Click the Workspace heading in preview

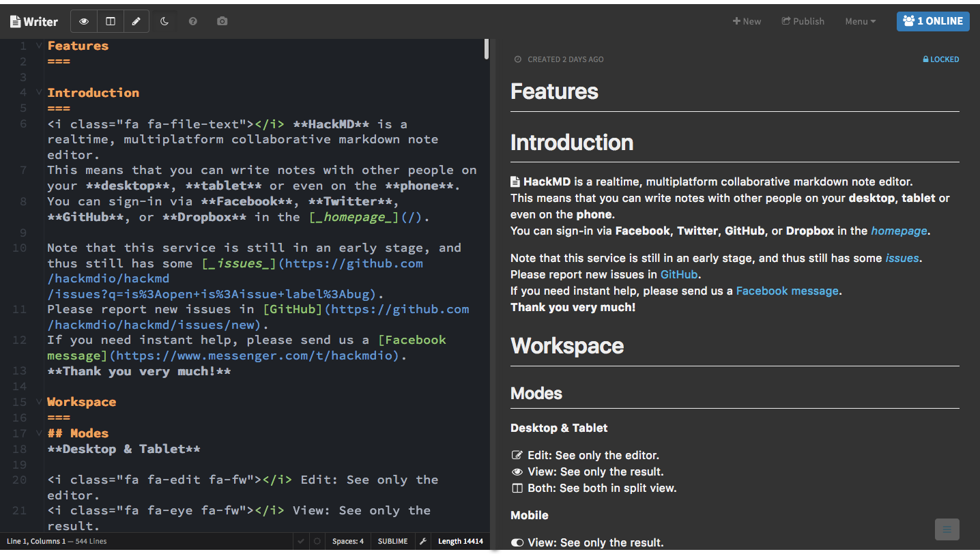(x=567, y=345)
